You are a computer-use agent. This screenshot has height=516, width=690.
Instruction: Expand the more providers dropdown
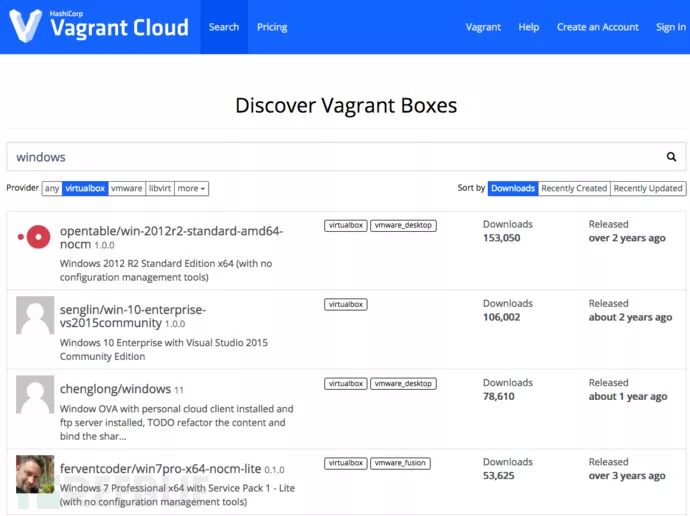[192, 188]
